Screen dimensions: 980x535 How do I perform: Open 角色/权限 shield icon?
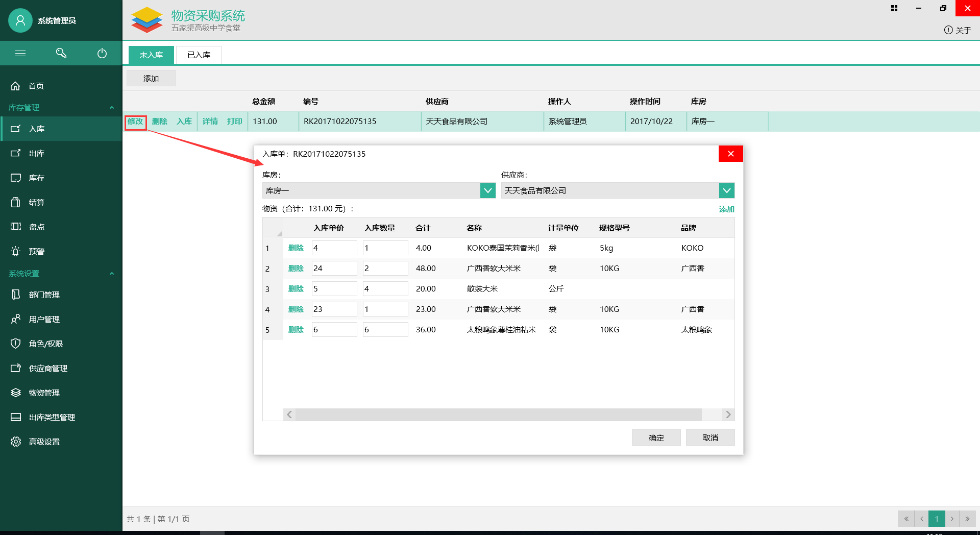coord(16,344)
